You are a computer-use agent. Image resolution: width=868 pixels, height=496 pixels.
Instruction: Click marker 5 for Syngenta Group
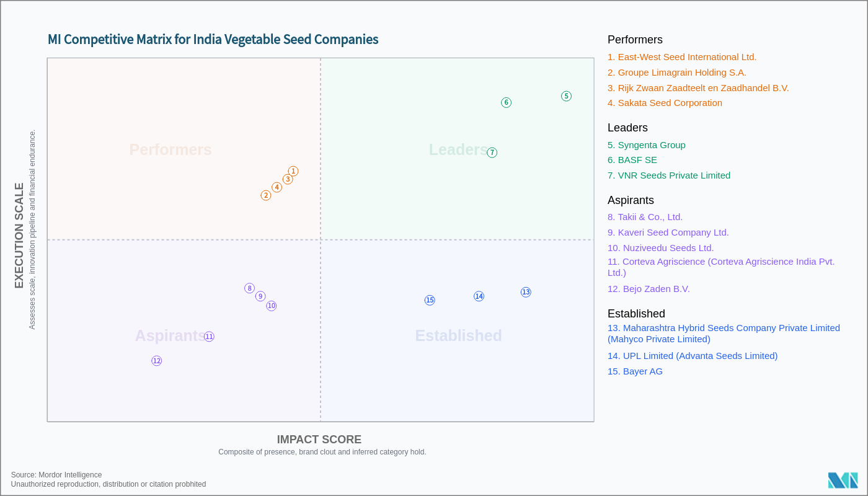click(x=566, y=96)
